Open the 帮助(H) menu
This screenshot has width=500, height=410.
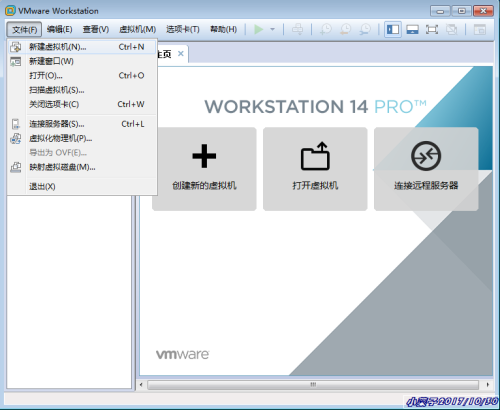223,29
